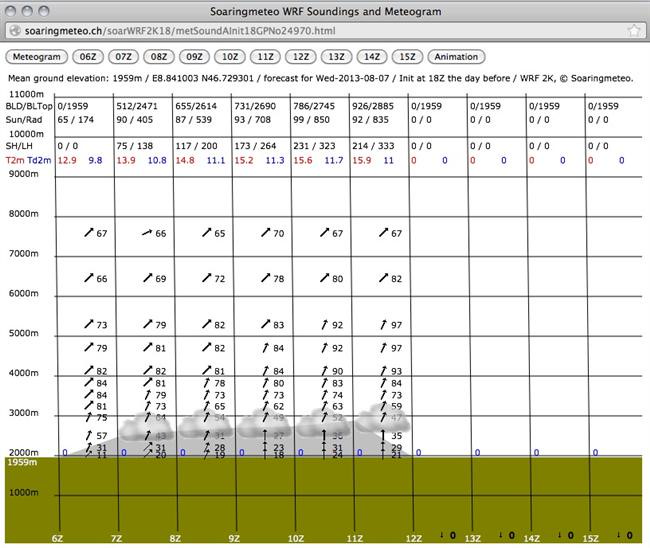
Task: Switch to the 08Z sounding
Action: click(x=159, y=57)
